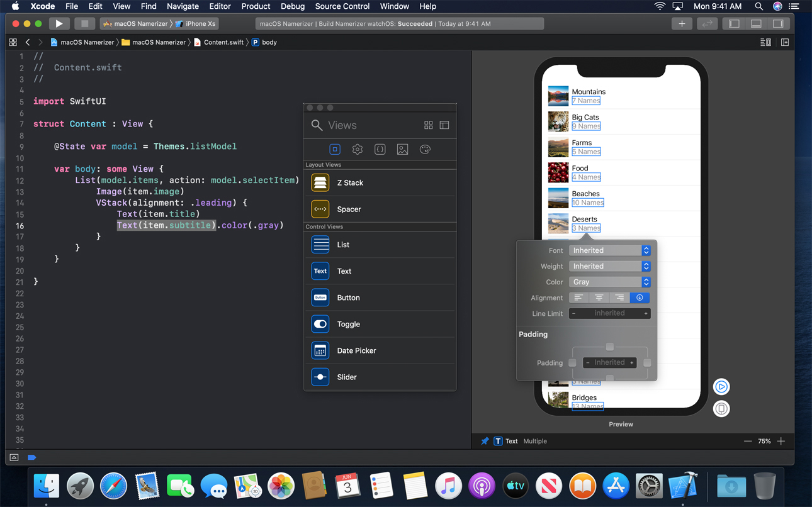
Task: Switch Views library to list layout view
Action: [444, 125]
